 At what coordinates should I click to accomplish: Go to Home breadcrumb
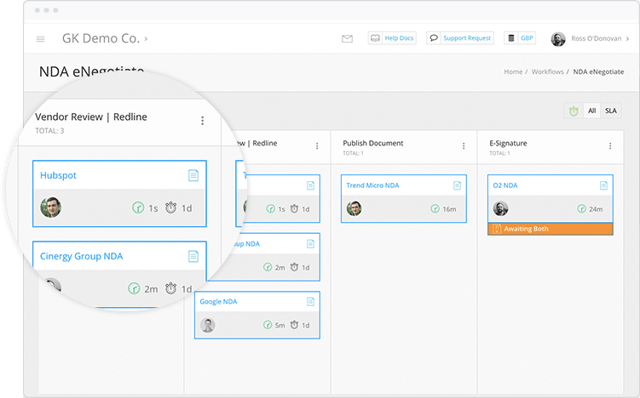[513, 72]
